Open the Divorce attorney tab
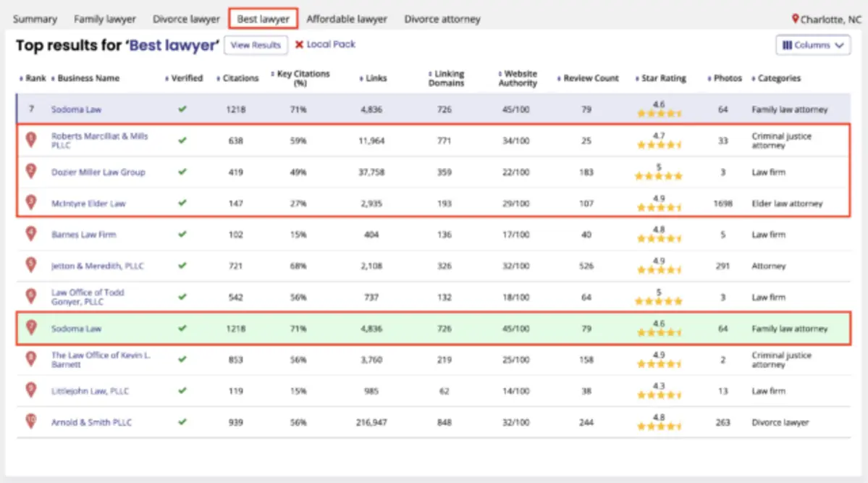This screenshot has height=483, width=868. coord(442,19)
